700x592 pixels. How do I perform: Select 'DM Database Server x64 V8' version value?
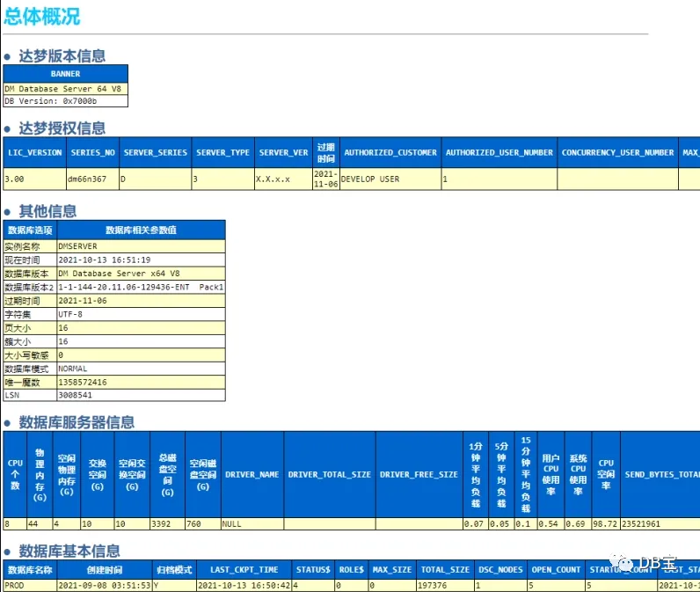(x=141, y=274)
